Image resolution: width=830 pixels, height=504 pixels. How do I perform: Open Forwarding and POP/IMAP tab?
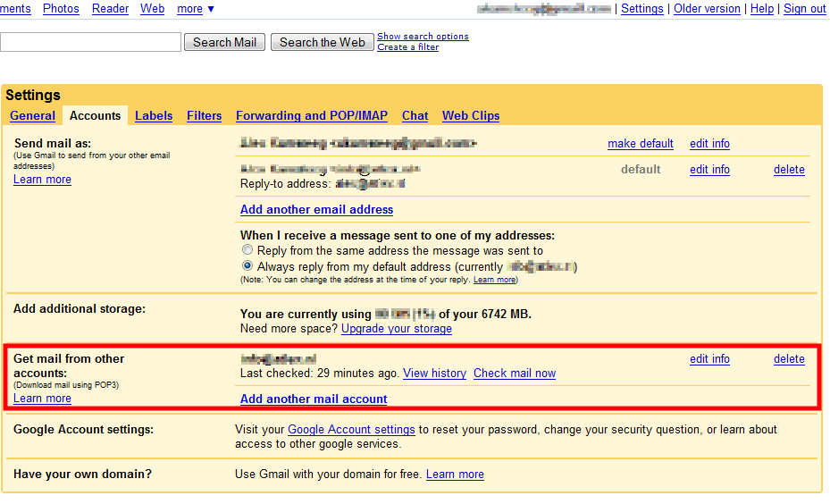[x=312, y=115]
